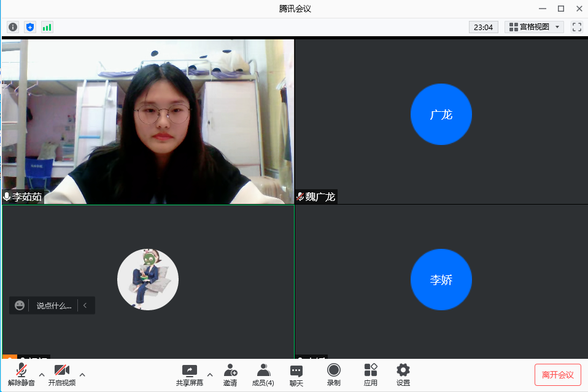588x392 pixels.
Task: Unmute microphone (解除静音)
Action: point(21,375)
